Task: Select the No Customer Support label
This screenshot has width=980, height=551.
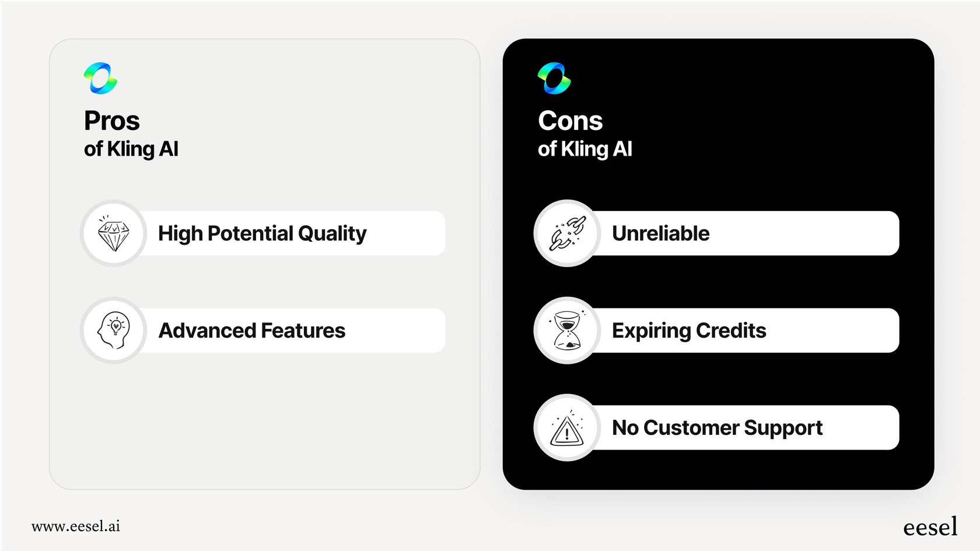Action: (x=717, y=428)
